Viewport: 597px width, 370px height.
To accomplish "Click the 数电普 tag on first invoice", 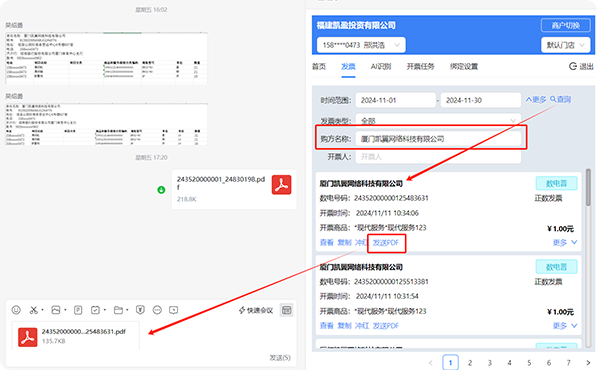I will [556, 183].
